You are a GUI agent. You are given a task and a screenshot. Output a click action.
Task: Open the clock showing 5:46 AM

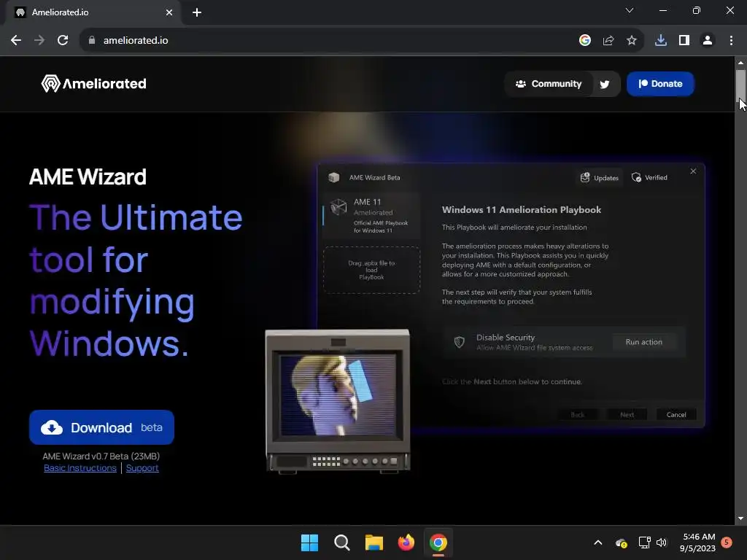pyautogui.click(x=697, y=542)
